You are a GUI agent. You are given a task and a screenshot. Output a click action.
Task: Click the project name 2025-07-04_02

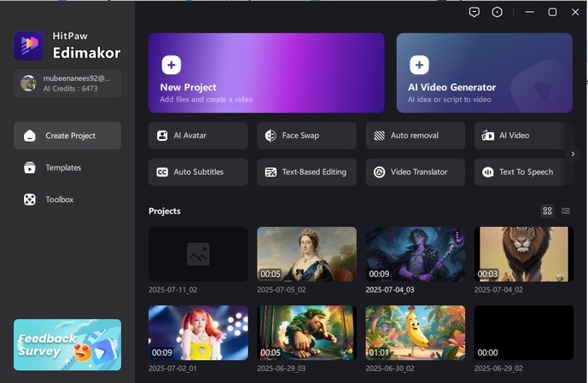(x=498, y=290)
